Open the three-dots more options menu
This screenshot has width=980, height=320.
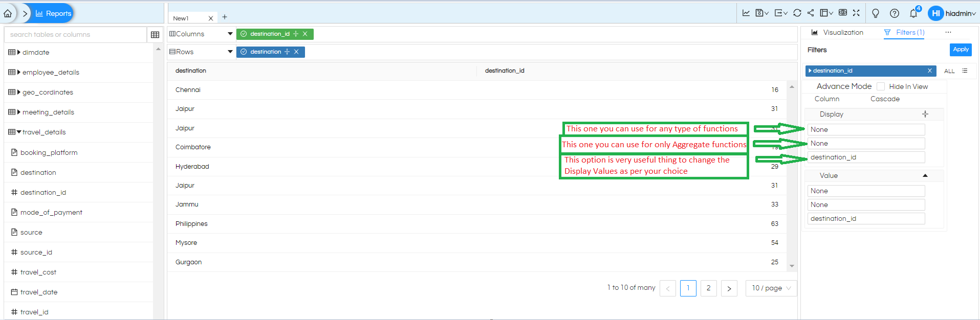(948, 32)
